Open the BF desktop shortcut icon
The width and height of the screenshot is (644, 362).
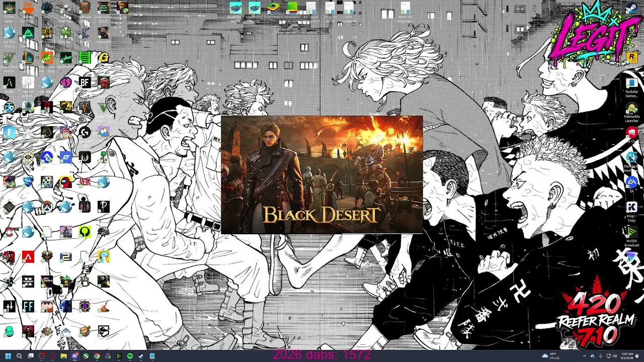pos(85,82)
